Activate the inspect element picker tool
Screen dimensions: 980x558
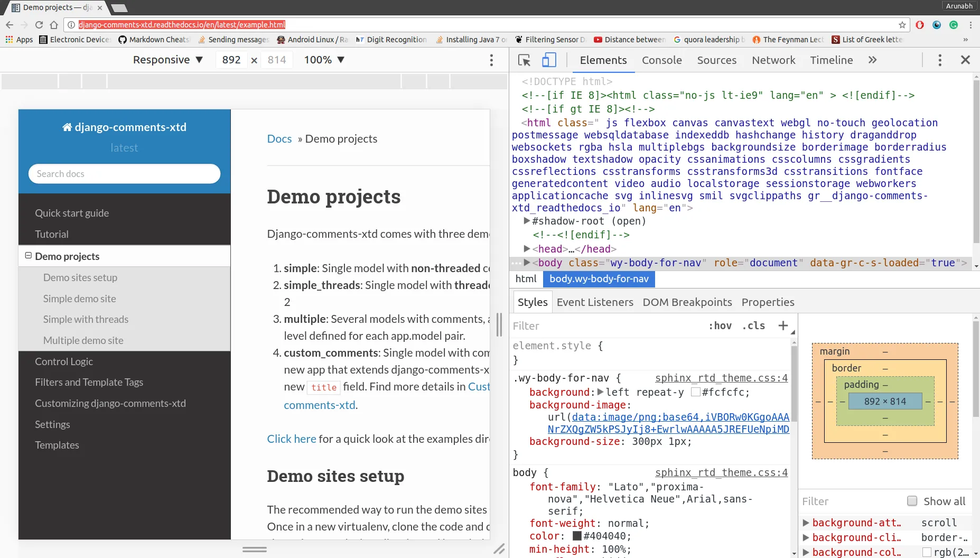coord(524,60)
